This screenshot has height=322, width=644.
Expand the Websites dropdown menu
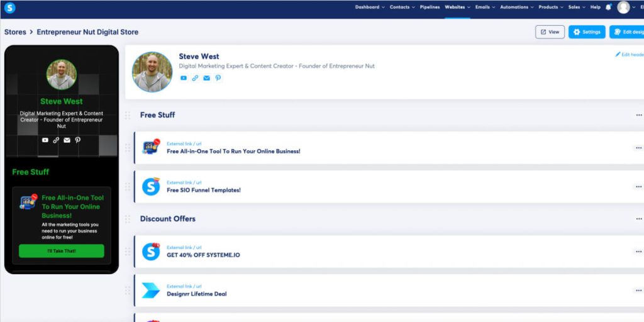point(458,7)
